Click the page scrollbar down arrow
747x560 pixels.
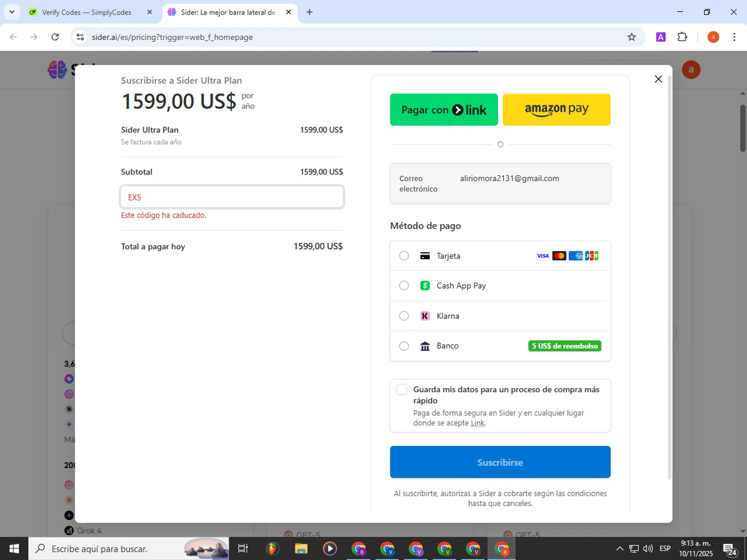tap(743, 532)
